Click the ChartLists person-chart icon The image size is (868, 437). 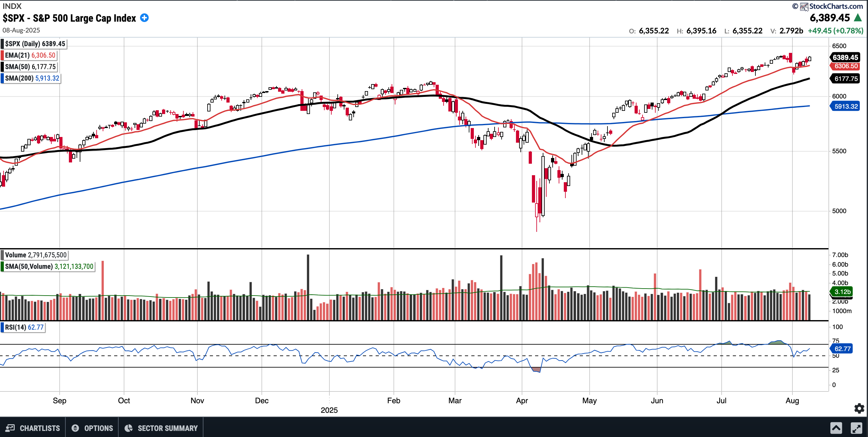click(10, 428)
